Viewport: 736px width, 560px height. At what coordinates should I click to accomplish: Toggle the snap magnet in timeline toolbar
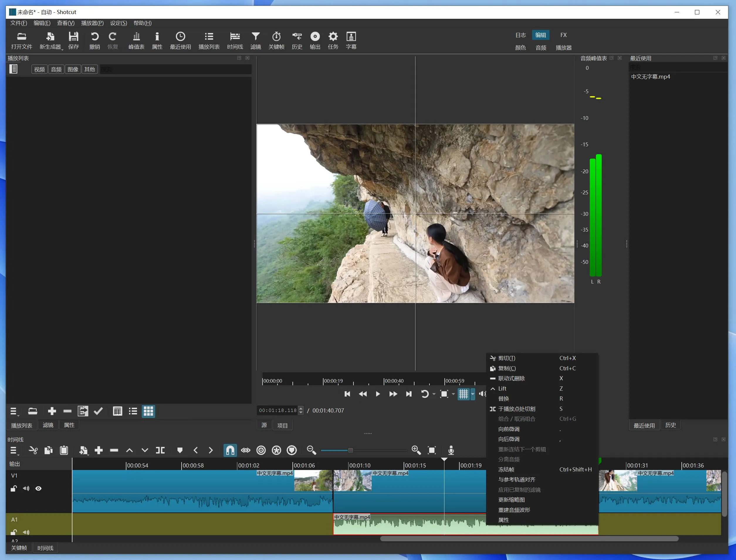[x=230, y=450]
